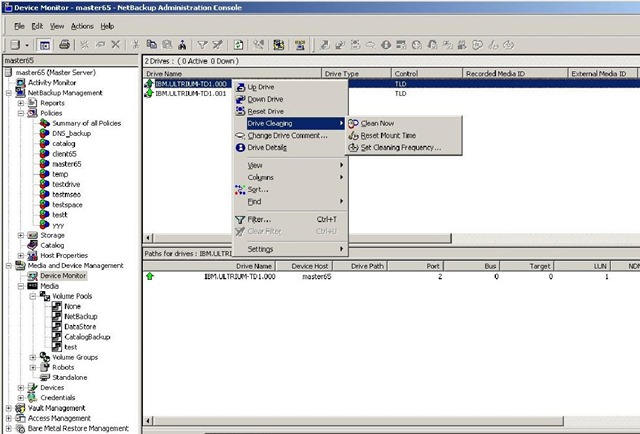Open the Edit menu
Image resolution: width=640 pixels, height=434 pixels.
tap(37, 26)
